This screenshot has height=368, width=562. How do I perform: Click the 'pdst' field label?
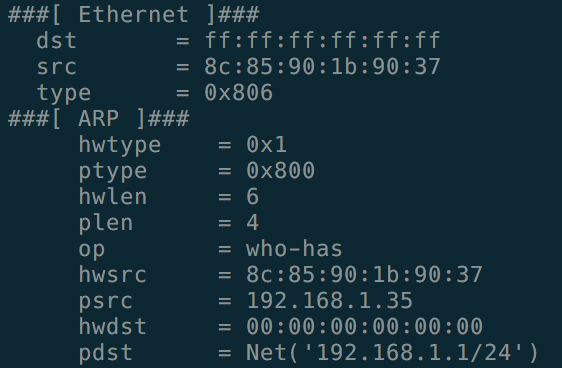105,353
